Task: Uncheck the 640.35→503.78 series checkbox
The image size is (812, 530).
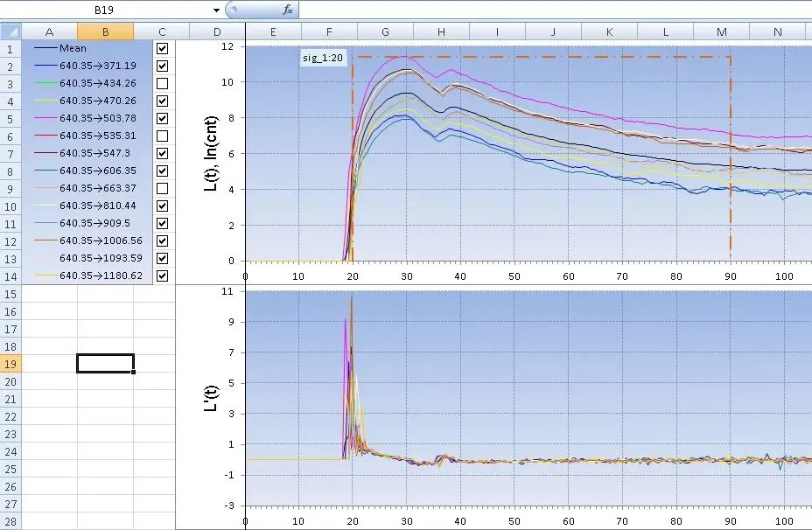Action: point(162,118)
